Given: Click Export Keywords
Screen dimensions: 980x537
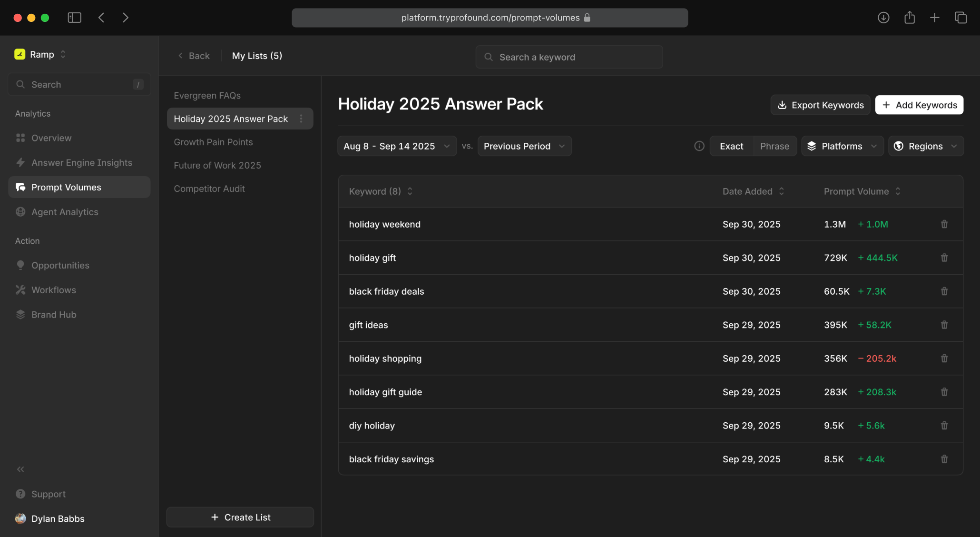Looking at the screenshot, I should (820, 105).
